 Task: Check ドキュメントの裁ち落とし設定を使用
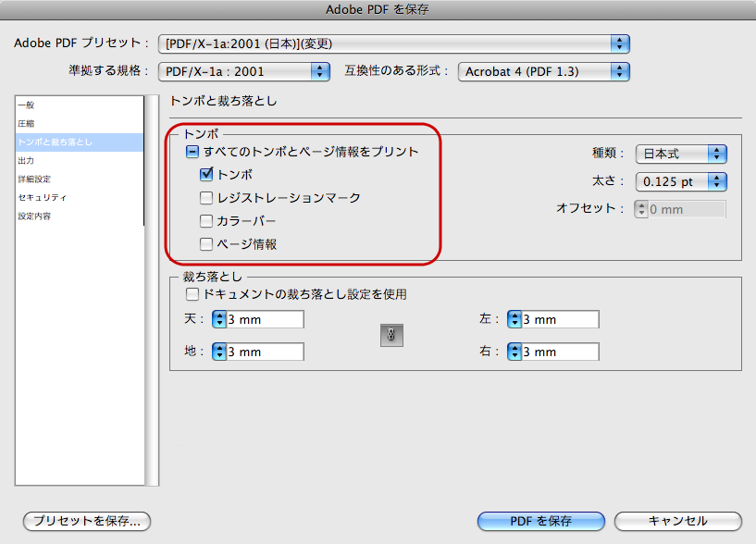(192, 294)
